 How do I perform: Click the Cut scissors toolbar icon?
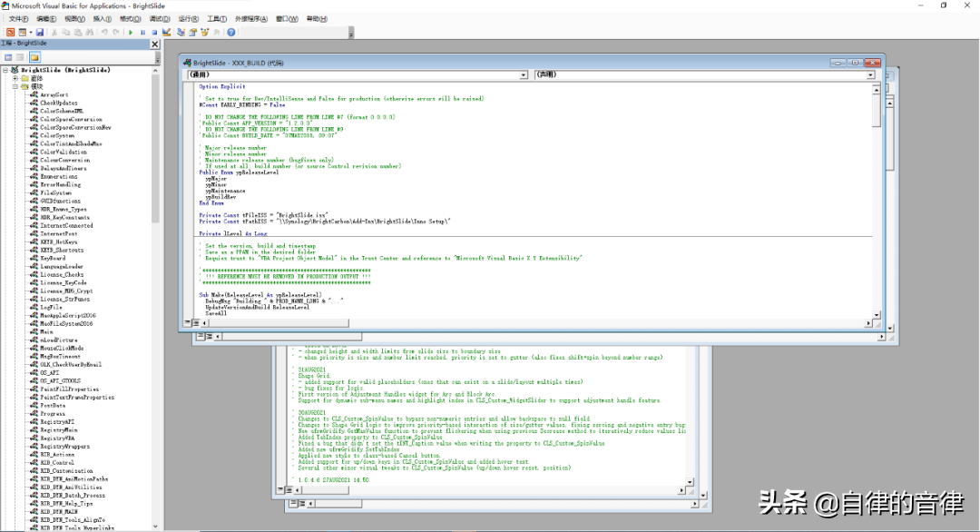point(54,33)
